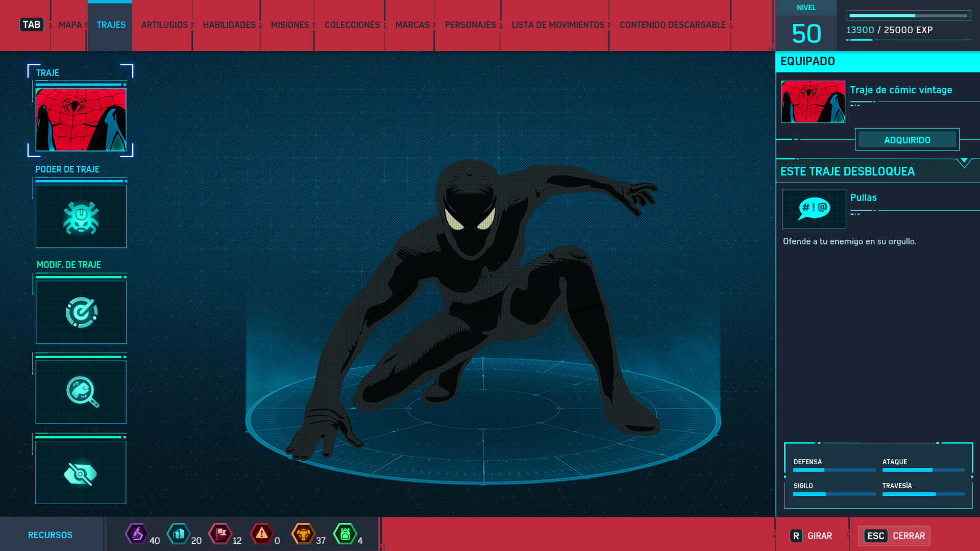
Task: Click the Pullas speech bubble icon
Action: pos(814,209)
